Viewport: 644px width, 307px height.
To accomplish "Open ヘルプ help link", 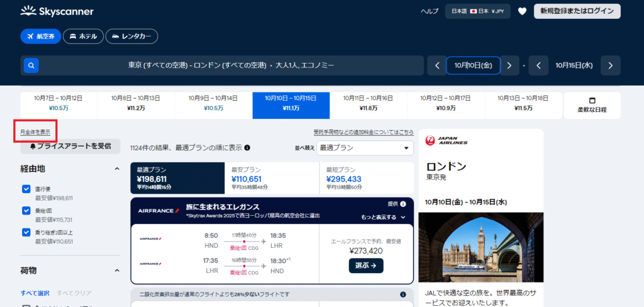I will coord(429,11).
